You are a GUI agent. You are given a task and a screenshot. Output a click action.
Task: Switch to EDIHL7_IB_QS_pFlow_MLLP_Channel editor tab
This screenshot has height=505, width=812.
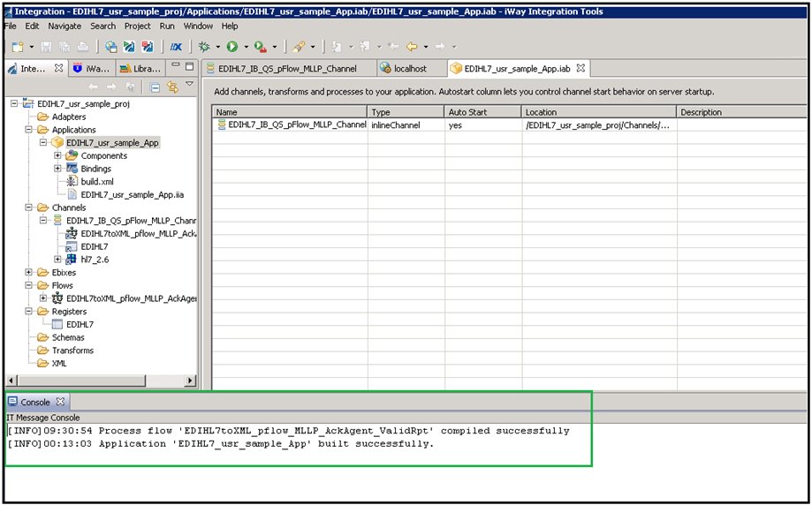(x=287, y=68)
